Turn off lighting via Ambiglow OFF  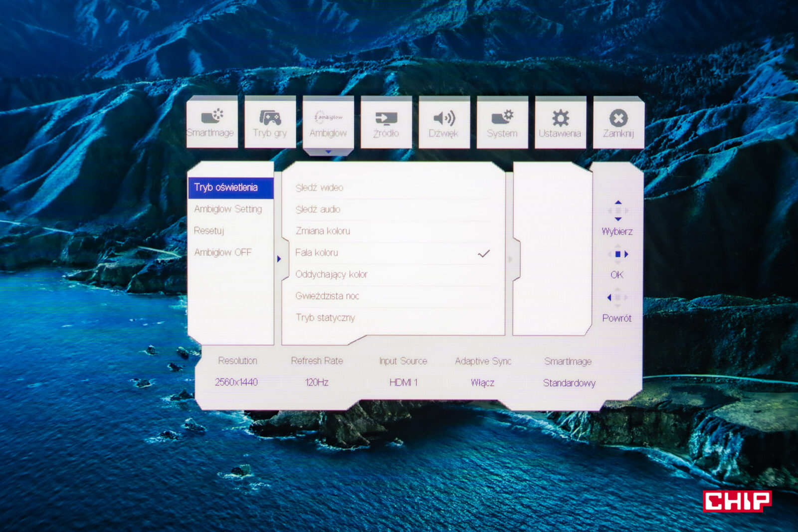223,252
